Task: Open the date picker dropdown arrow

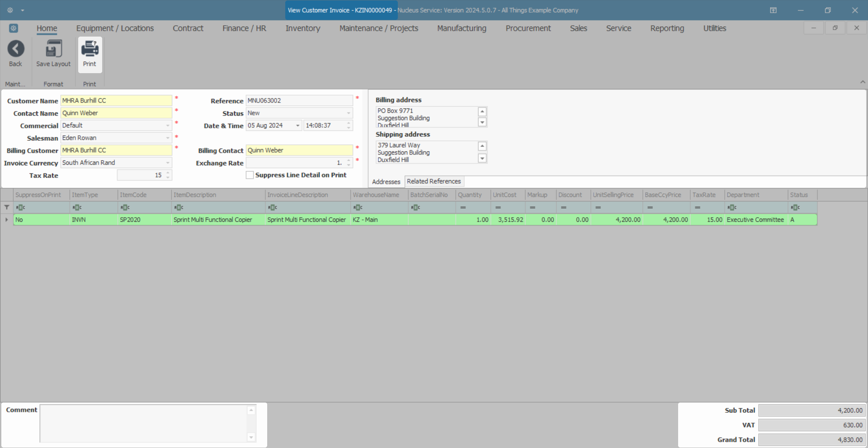Action: (x=297, y=126)
